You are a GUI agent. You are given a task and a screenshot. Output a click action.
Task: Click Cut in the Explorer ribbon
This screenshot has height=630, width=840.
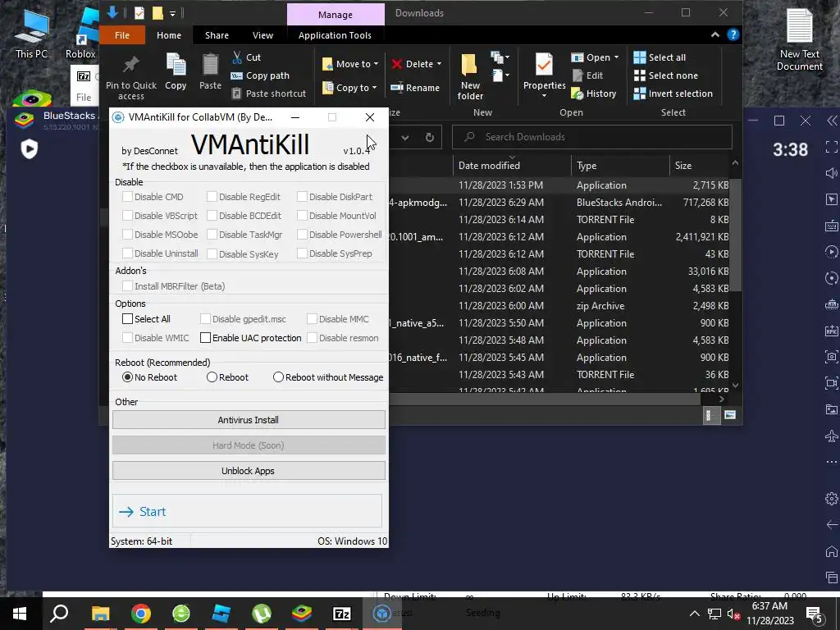tap(246, 57)
